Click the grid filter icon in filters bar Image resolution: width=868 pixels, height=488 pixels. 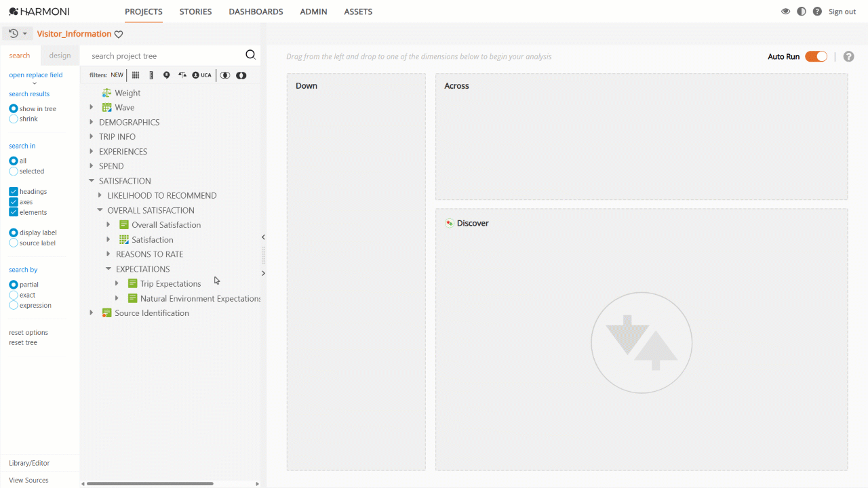[136, 75]
